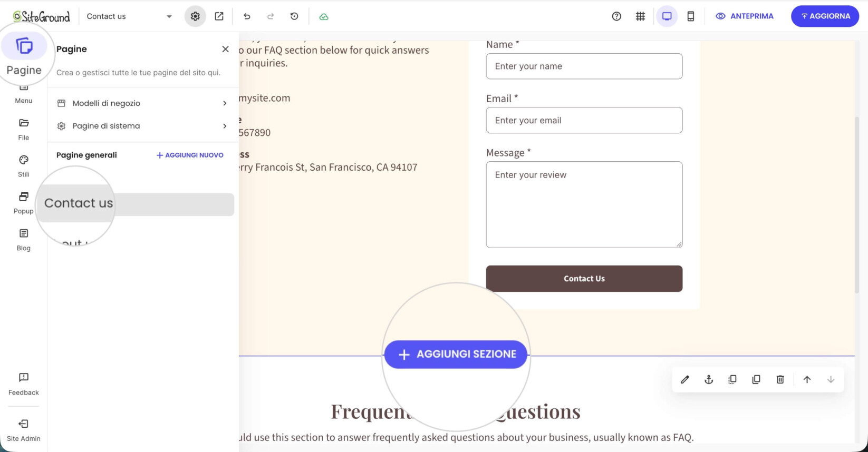Image resolution: width=868 pixels, height=452 pixels.
Task: Open the File sidebar tab
Action: pyautogui.click(x=24, y=130)
